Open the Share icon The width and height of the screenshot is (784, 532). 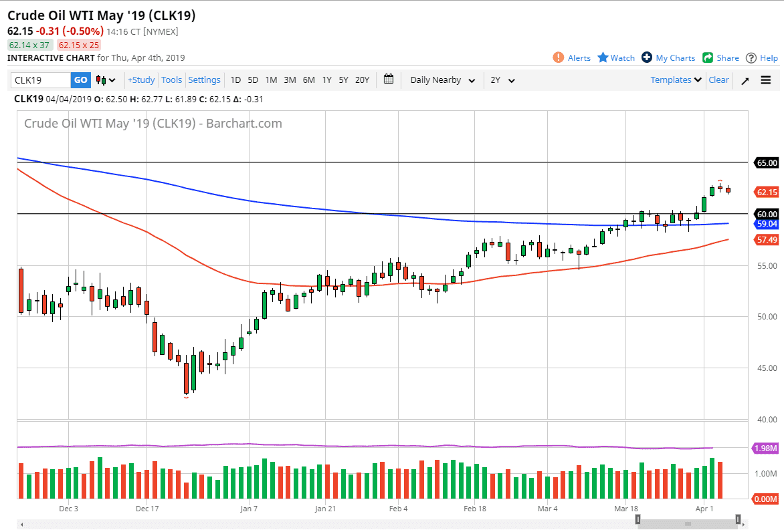[x=709, y=57]
